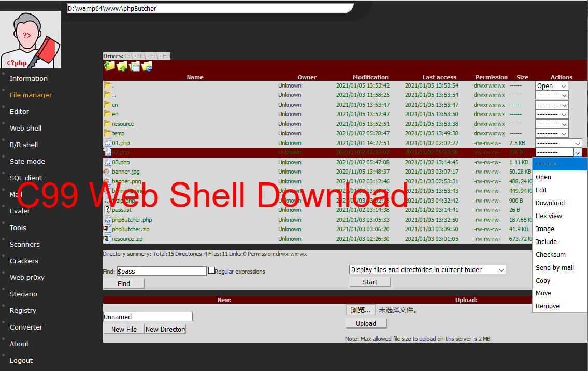Open Scanners in the sidebar

[25, 244]
